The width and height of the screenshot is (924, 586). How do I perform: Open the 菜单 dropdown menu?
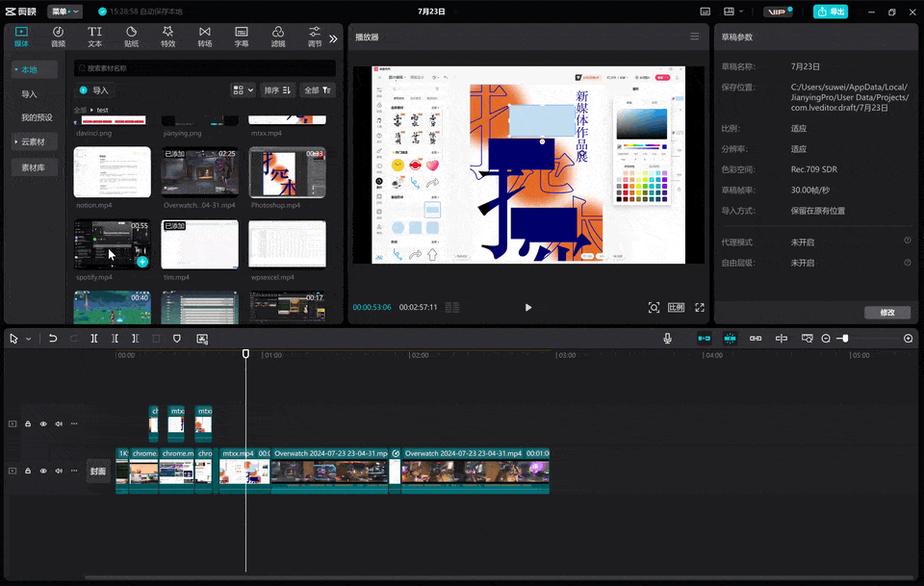64,12
